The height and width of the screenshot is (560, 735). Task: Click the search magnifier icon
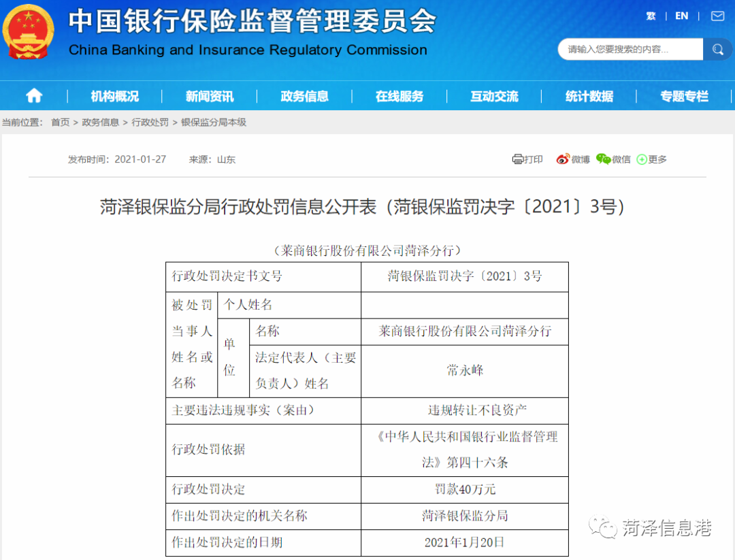717,49
